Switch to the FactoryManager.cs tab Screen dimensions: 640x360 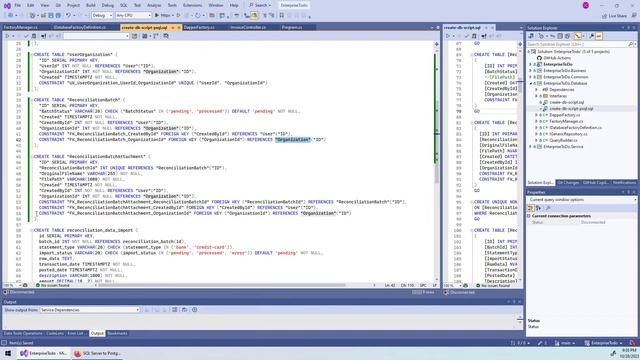coord(20,27)
